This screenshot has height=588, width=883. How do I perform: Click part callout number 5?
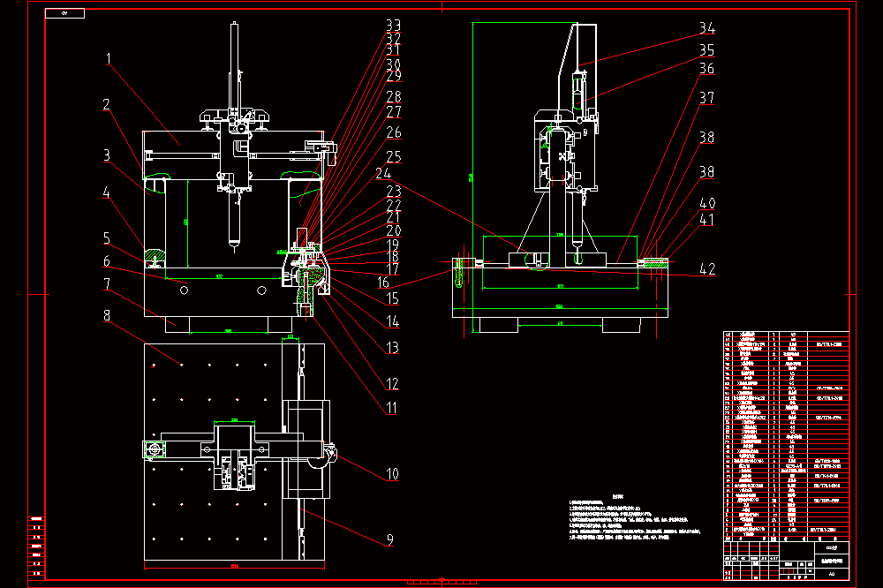(x=107, y=237)
